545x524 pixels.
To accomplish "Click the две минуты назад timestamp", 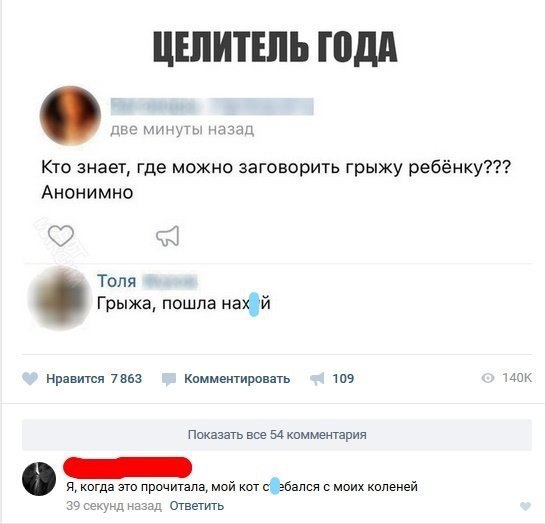I will coord(182,130).
